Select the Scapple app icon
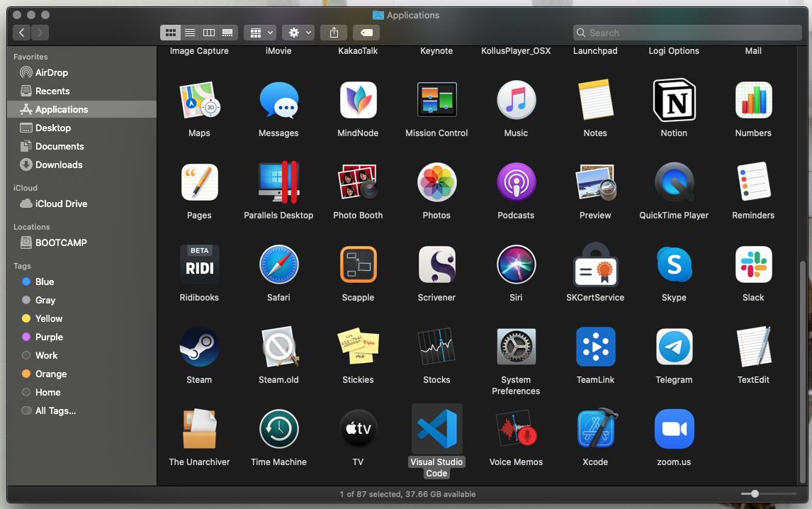812x509 pixels. (358, 265)
